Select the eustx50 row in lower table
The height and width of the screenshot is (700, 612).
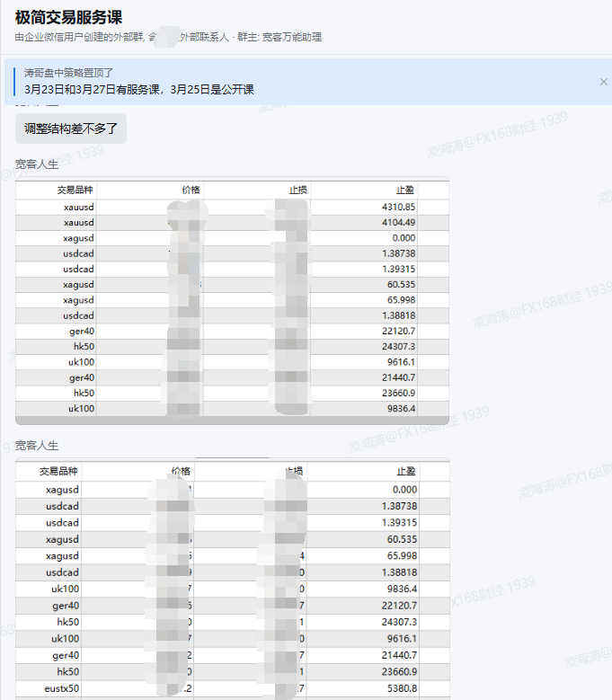coord(62,688)
